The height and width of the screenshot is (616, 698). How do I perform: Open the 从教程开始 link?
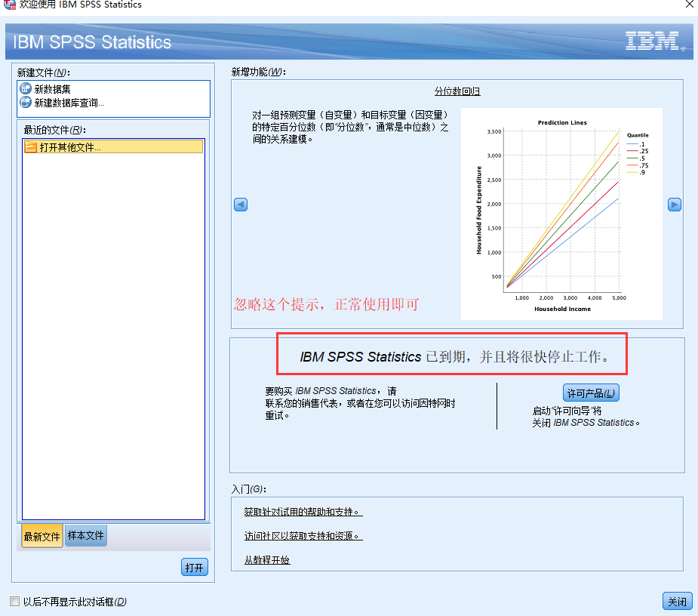267,560
